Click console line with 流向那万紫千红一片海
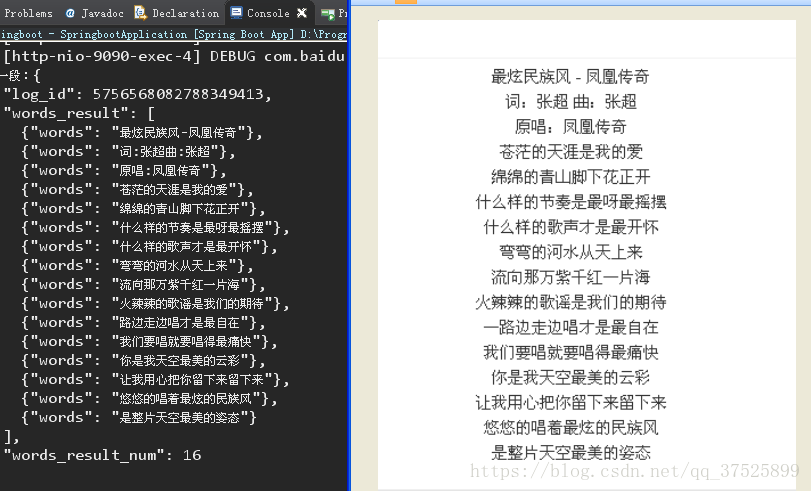Screen dimensions: 811x491 tap(143, 285)
